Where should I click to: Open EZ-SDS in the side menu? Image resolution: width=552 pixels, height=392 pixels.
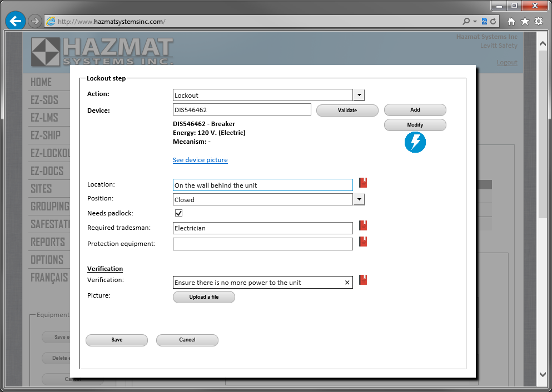click(44, 100)
